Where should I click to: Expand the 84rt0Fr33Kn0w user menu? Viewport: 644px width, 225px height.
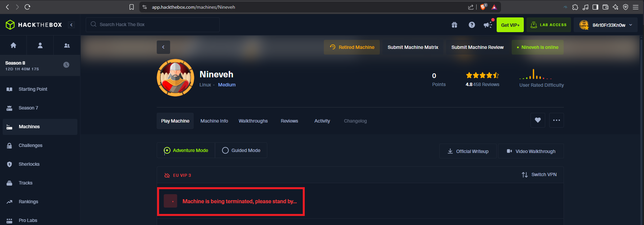(605, 25)
